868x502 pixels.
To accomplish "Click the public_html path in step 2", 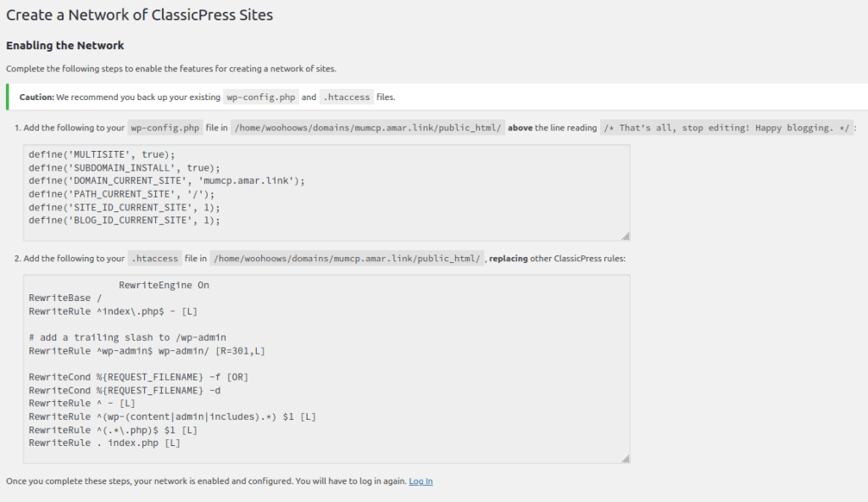I will (347, 258).
